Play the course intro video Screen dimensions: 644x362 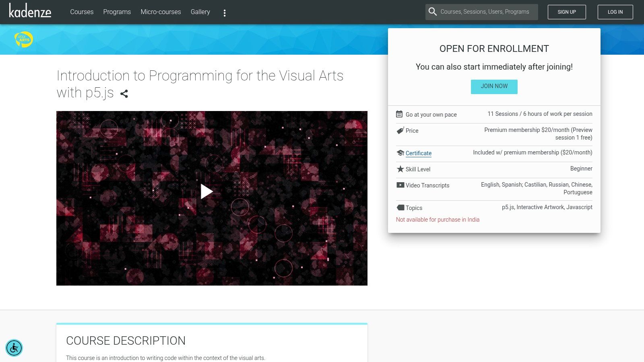point(206,192)
